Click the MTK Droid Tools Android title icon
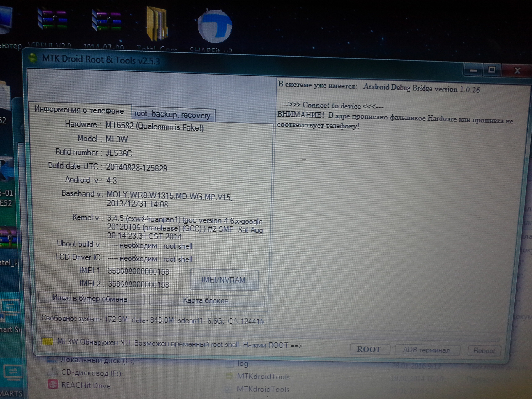 click(33, 58)
